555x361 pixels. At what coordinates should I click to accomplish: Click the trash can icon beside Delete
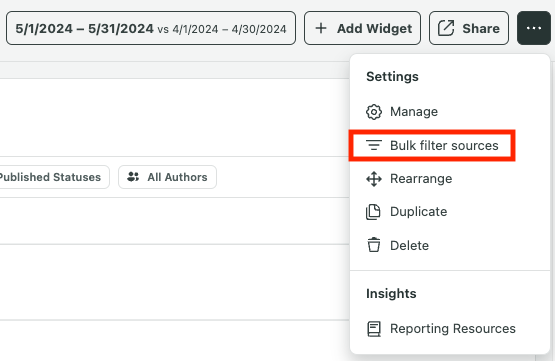[x=374, y=245]
